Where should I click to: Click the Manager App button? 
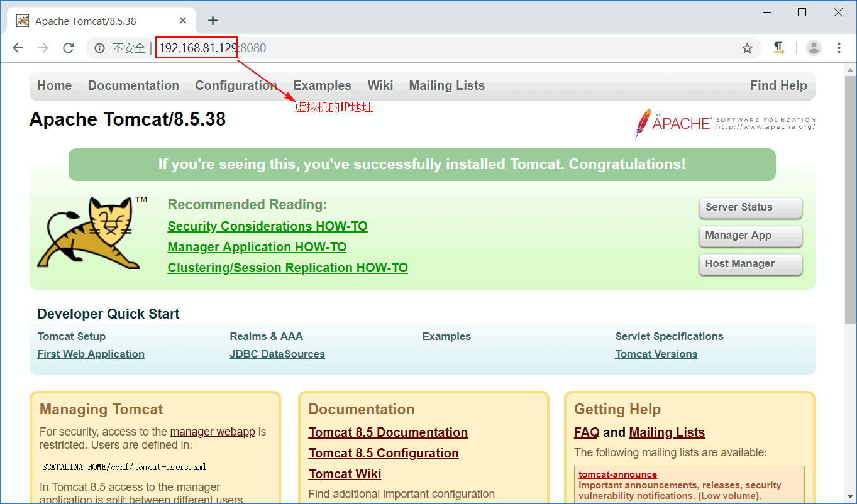pyautogui.click(x=750, y=236)
